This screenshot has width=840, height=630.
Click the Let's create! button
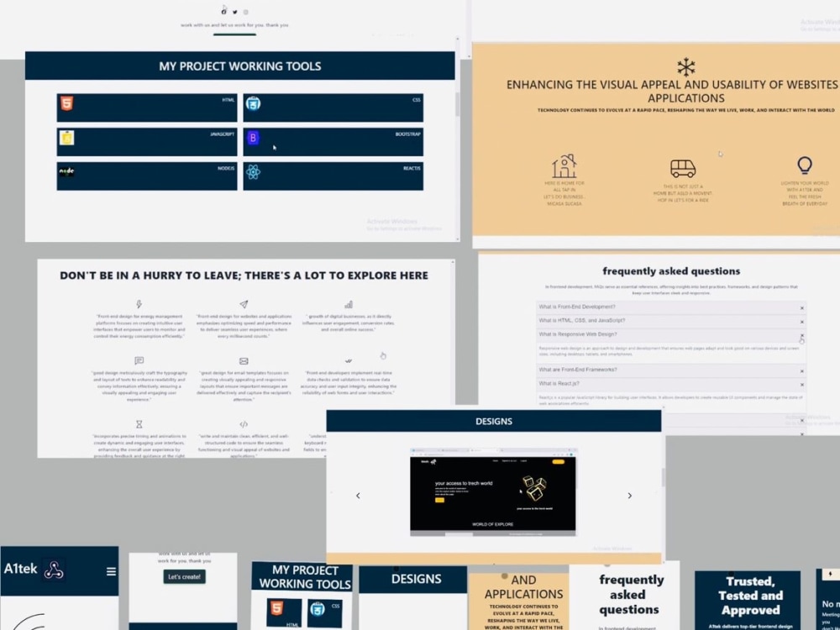click(x=184, y=576)
